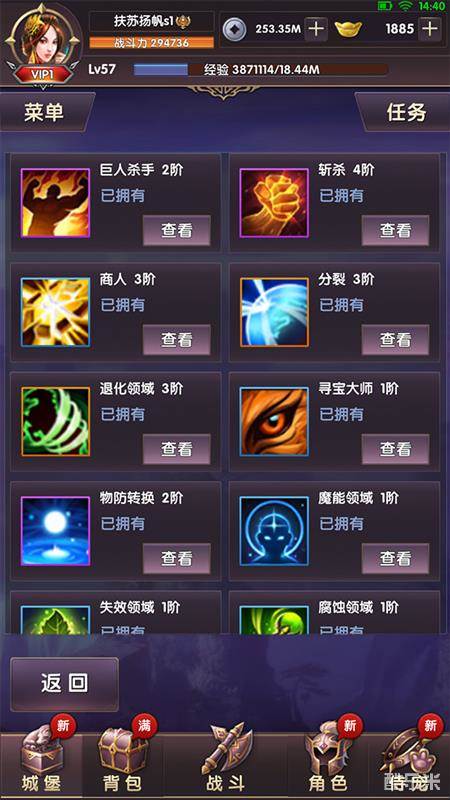450x800 pixels.
Task: Switch to the 战斗 battle axe tab
Action: click(x=225, y=760)
